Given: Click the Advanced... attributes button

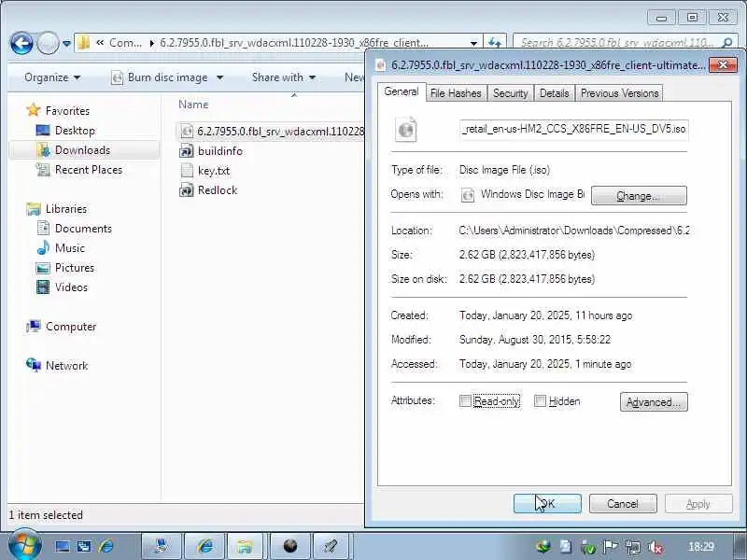Looking at the screenshot, I should point(654,402).
